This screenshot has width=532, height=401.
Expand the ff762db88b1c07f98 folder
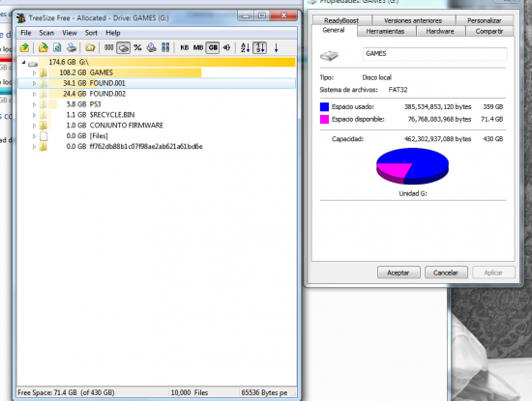(x=34, y=147)
